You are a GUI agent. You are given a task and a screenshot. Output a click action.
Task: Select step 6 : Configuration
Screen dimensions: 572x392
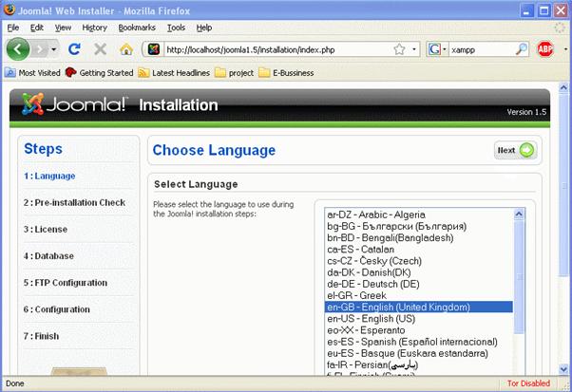pos(57,309)
